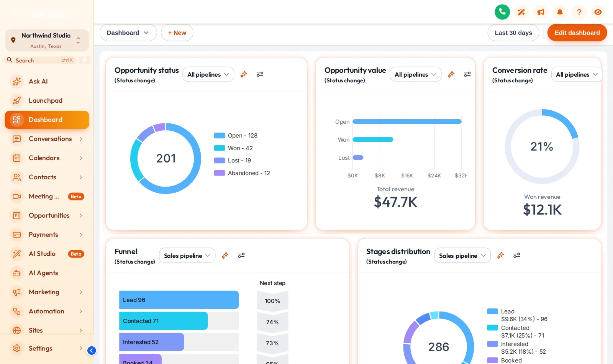Click the + New button

pos(177,33)
